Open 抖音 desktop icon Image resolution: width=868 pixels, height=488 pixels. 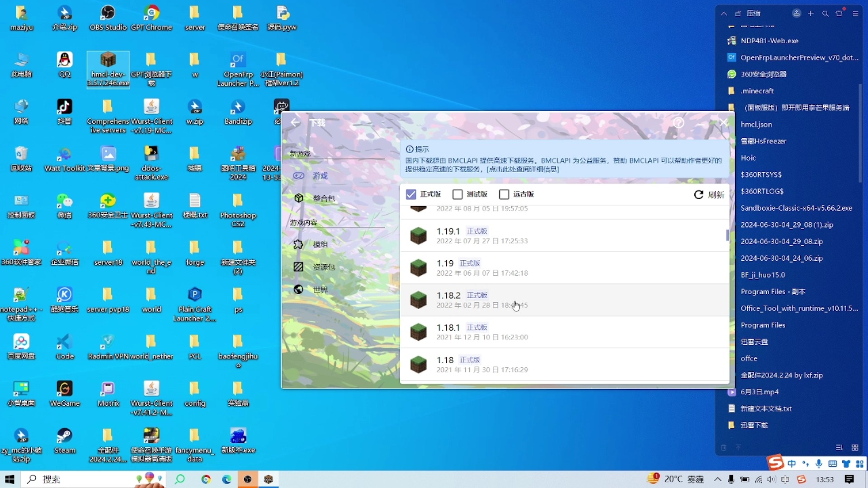tap(65, 112)
